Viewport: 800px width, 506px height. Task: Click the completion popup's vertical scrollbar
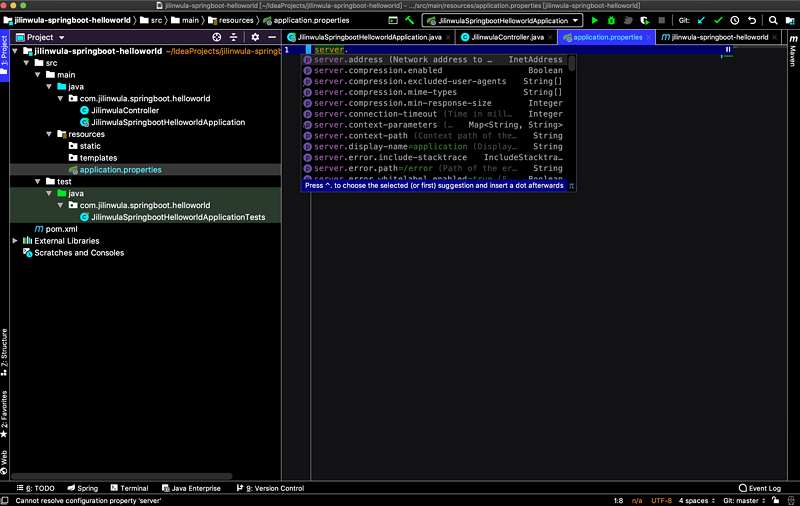tap(571, 64)
